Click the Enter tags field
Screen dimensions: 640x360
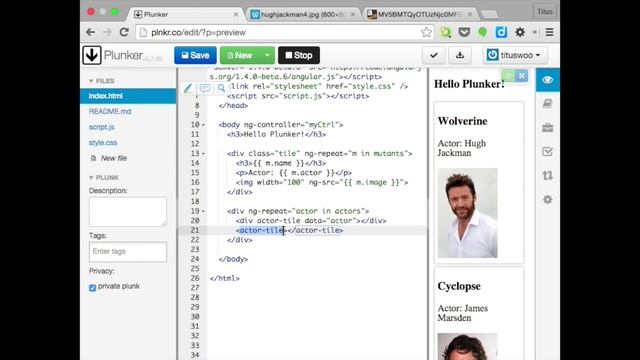(x=128, y=251)
